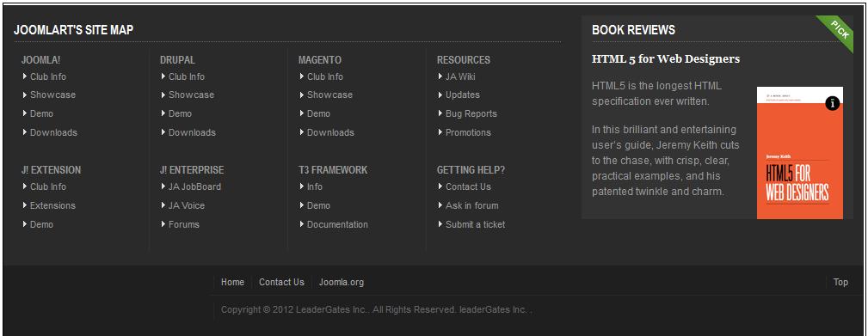This screenshot has width=868, height=336.
Task: Jump to page Top link
Action: [x=840, y=283]
